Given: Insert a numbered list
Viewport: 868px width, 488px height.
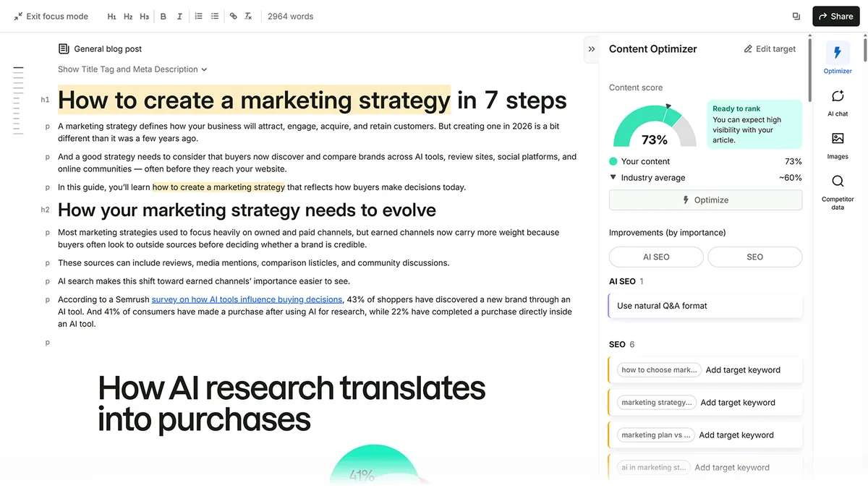Looking at the screenshot, I should [199, 16].
